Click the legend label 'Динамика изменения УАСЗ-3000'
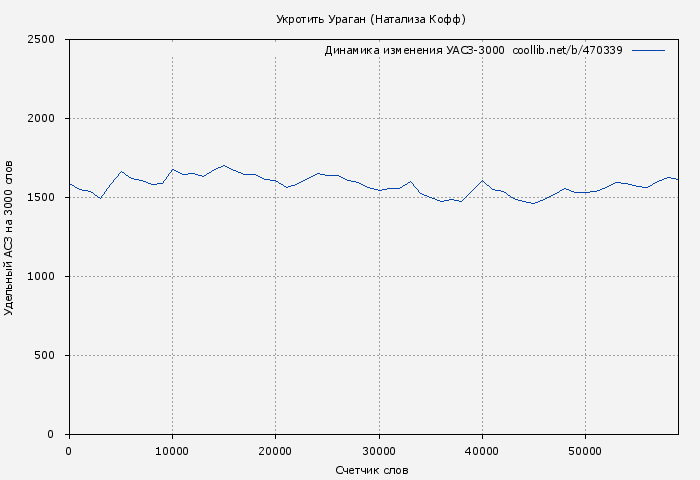 click(x=414, y=51)
